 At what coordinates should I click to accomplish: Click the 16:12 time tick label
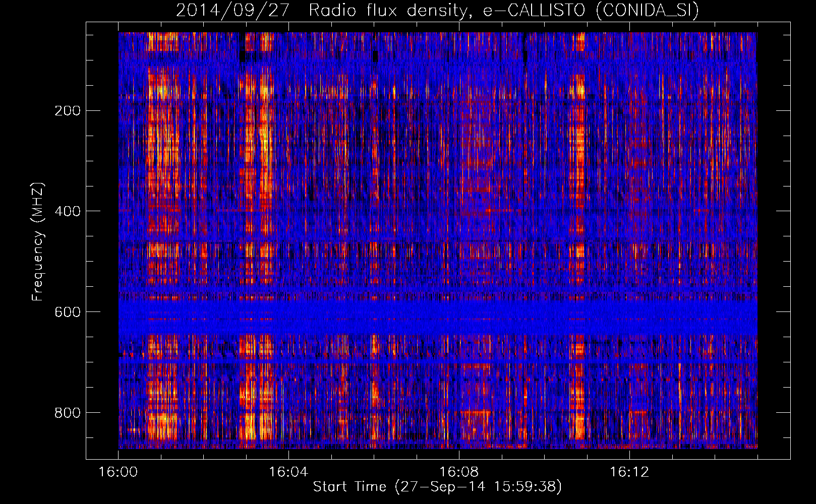[629, 472]
